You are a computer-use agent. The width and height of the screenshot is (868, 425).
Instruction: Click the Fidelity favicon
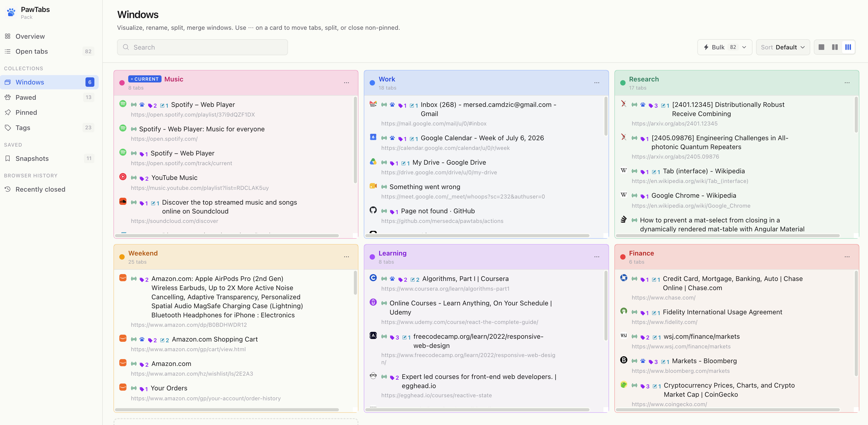[x=624, y=311]
